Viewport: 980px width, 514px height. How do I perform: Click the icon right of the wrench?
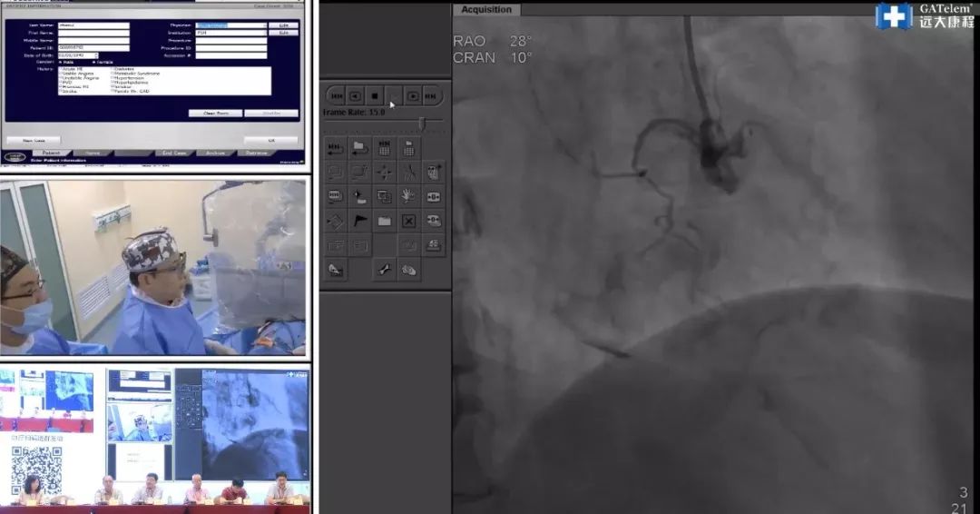click(408, 270)
